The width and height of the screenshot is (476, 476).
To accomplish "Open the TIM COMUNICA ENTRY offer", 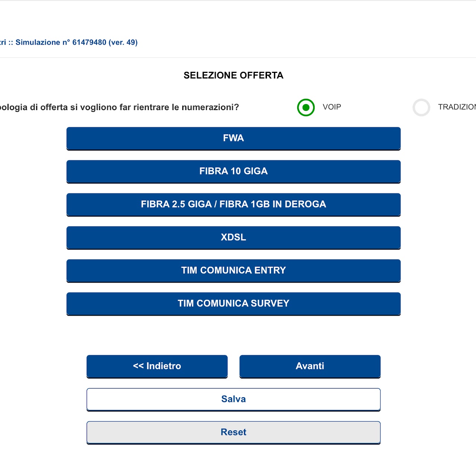I will (x=233, y=271).
